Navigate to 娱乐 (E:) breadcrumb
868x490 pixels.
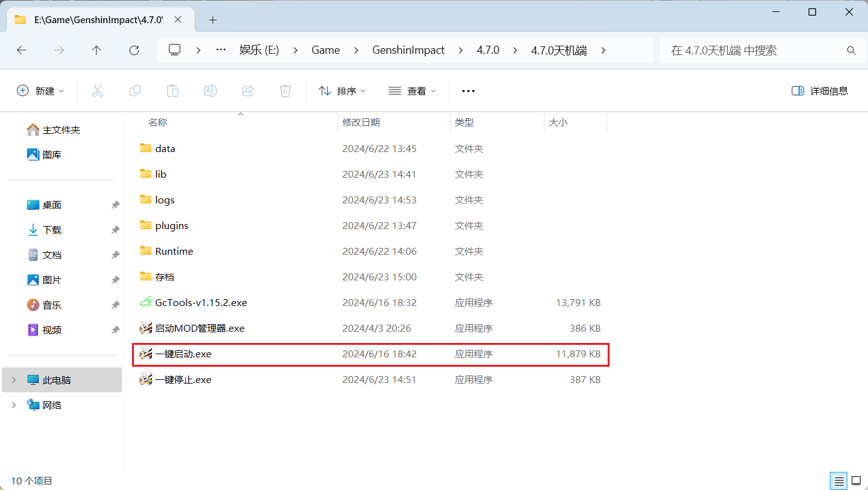259,50
